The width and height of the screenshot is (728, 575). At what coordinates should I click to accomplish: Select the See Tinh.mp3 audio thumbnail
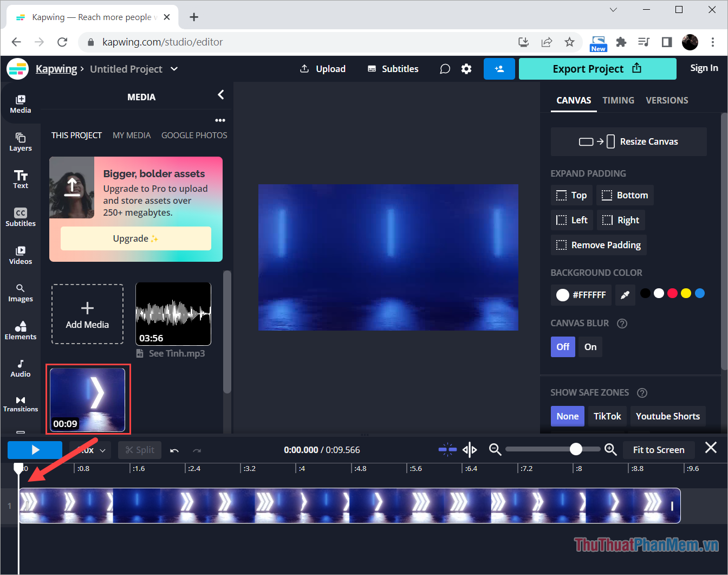tap(173, 313)
